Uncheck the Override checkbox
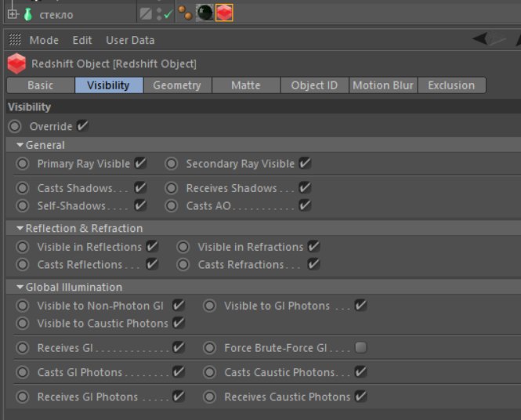The image size is (521, 420). 82,126
